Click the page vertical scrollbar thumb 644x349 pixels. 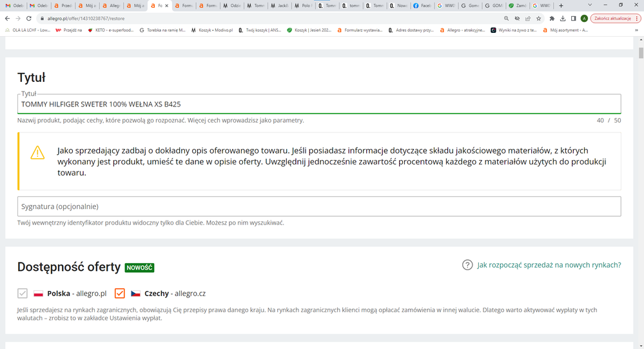click(x=641, y=53)
